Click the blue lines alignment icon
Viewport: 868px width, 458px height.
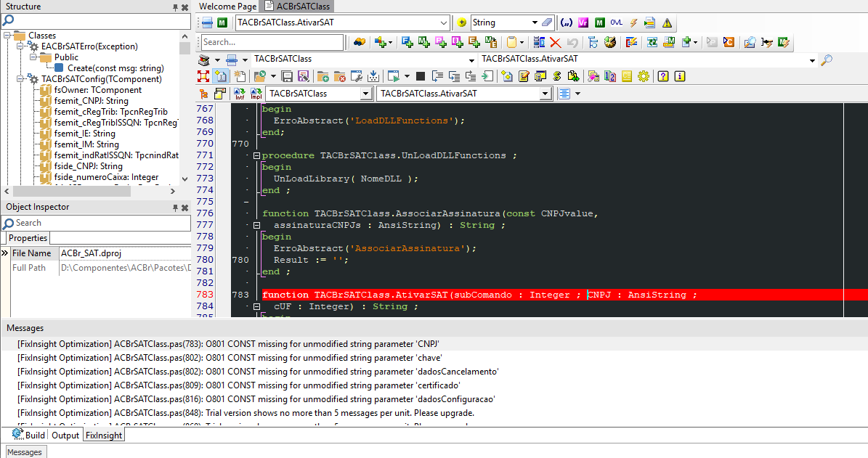click(564, 94)
